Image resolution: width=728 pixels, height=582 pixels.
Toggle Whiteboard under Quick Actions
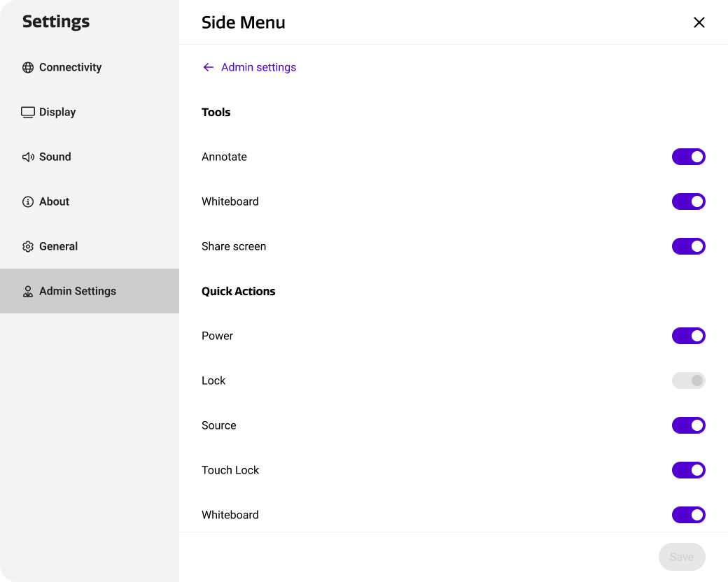688,515
